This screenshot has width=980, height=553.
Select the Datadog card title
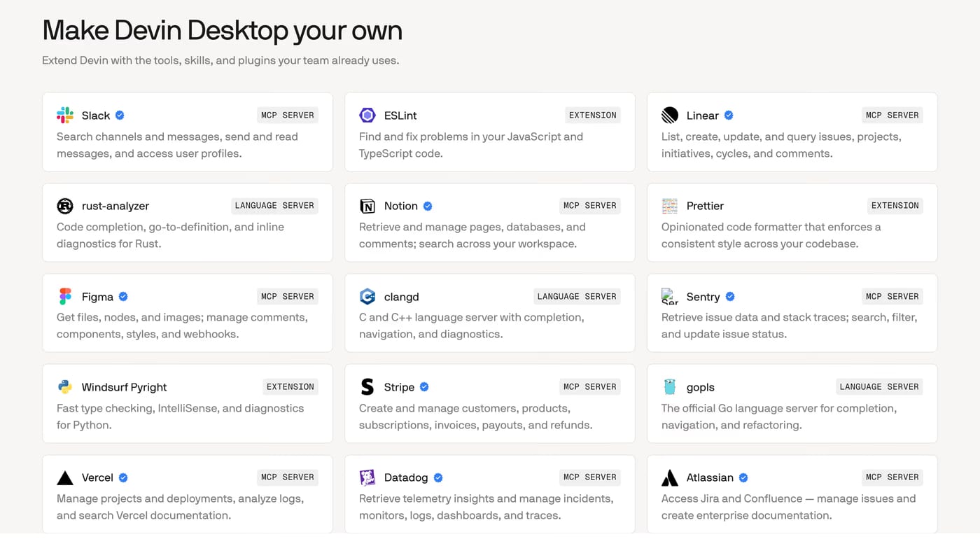click(x=406, y=477)
